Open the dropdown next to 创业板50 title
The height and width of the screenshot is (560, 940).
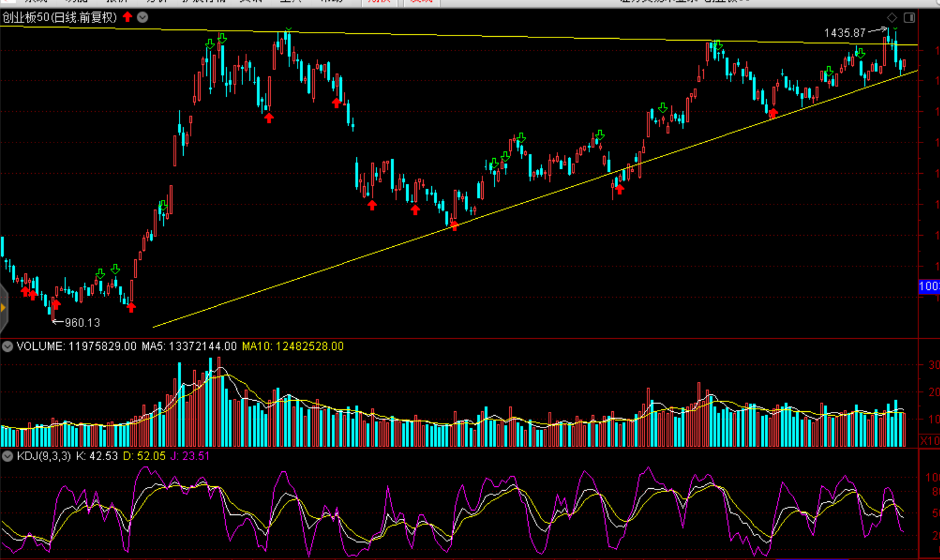[142, 17]
